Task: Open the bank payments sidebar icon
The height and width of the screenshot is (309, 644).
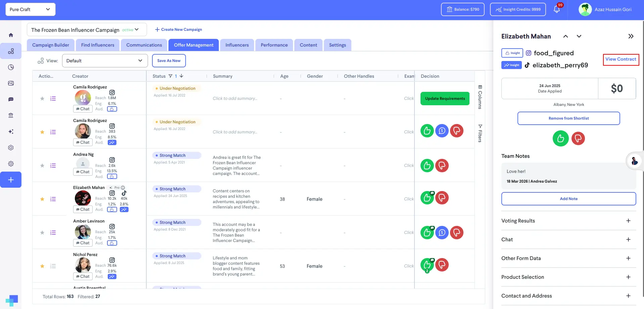Action: 11,115
